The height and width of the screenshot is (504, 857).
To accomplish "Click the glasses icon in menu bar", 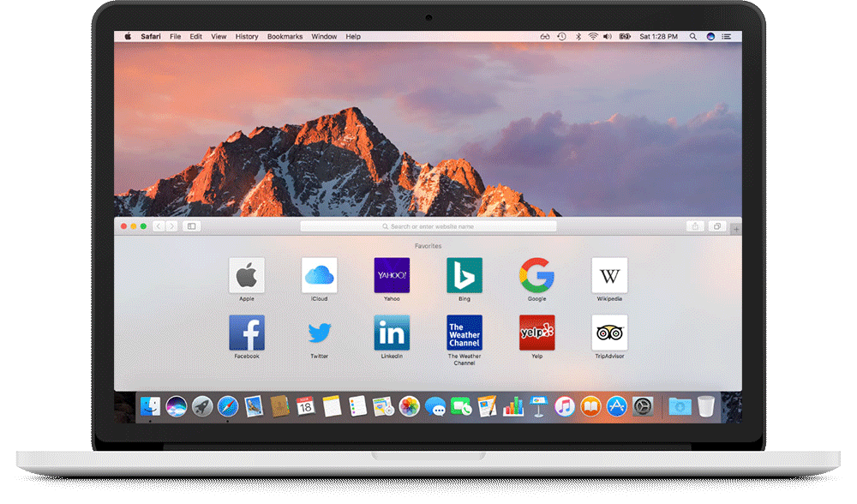I will [x=545, y=37].
